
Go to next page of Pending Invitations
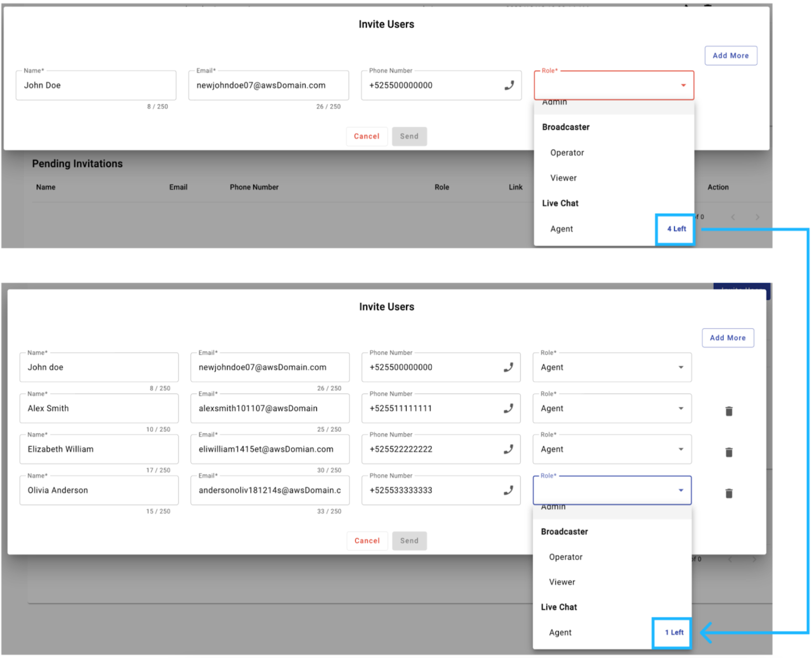tap(757, 217)
